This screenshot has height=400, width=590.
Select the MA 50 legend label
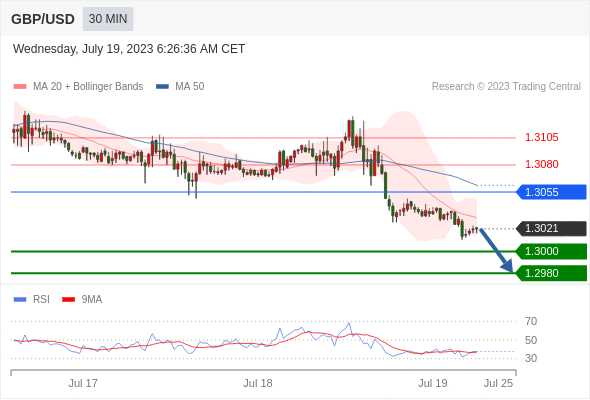[190, 87]
